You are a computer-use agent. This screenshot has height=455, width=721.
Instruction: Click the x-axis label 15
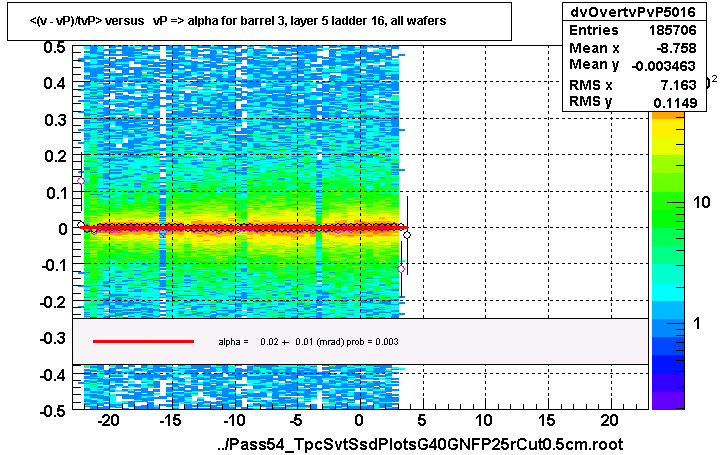click(547, 420)
